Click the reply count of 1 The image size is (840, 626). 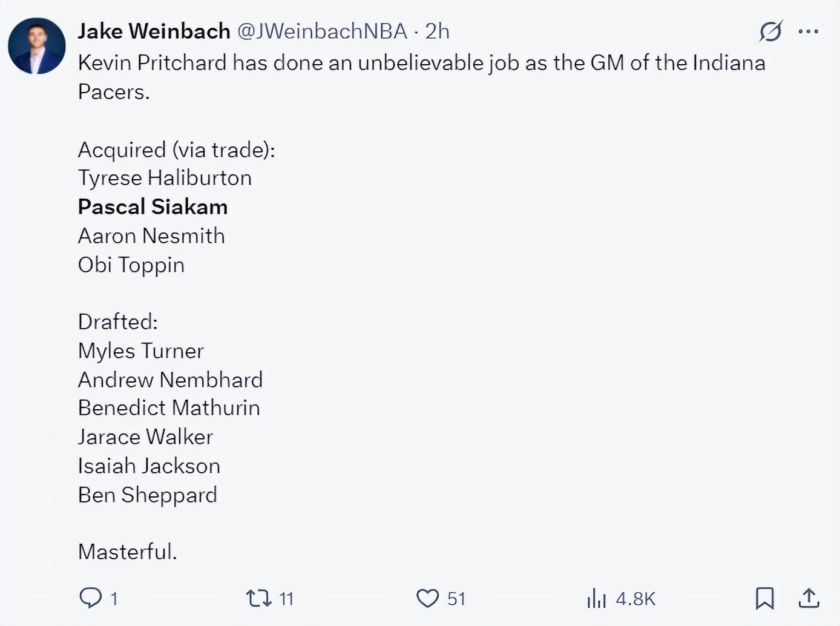114,599
